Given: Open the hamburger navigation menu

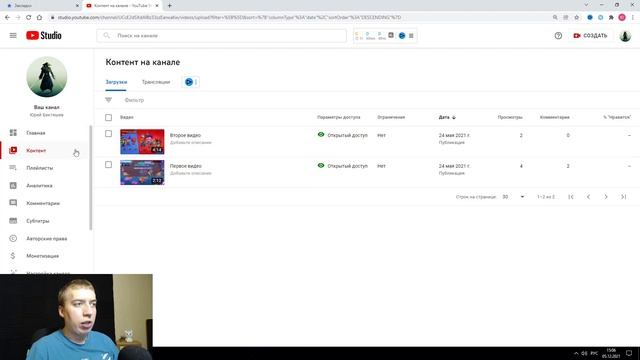Looking at the screenshot, I should click(x=13, y=36).
